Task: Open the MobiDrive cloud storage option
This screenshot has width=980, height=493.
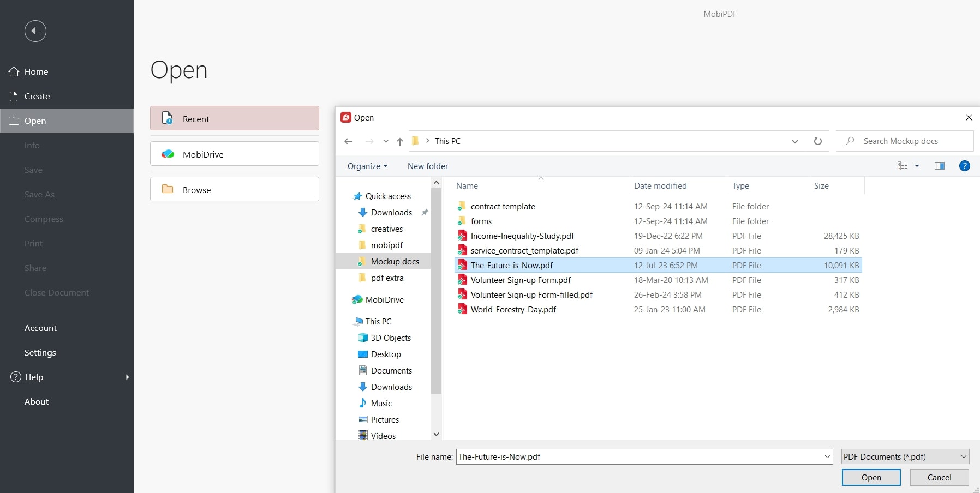Action: pyautogui.click(x=234, y=154)
